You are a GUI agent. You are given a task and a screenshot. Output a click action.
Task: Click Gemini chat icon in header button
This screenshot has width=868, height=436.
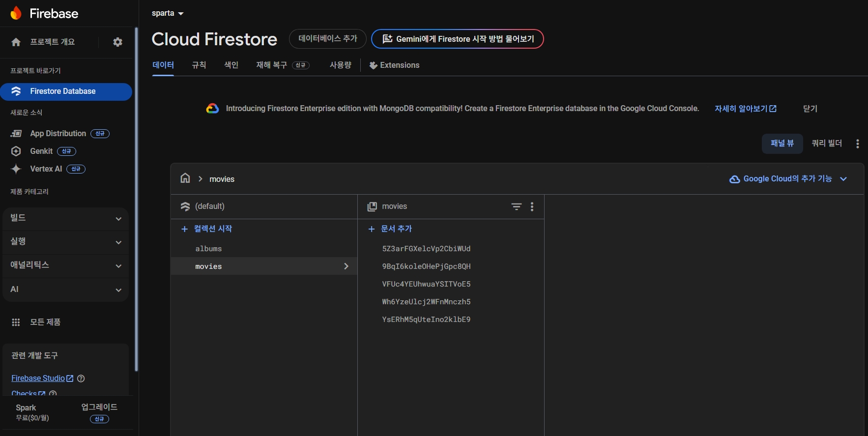click(x=387, y=39)
